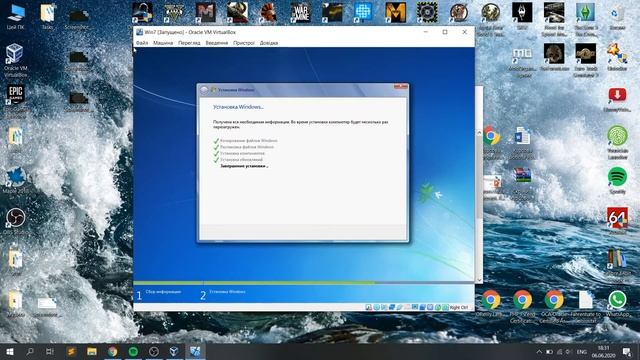Open the Перегляд menu in VirtualBox
Viewport: 640px width, 360px height.
189,43
